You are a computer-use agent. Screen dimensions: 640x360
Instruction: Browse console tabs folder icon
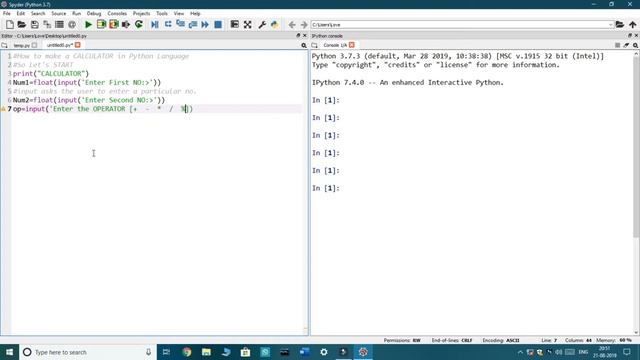coord(314,45)
